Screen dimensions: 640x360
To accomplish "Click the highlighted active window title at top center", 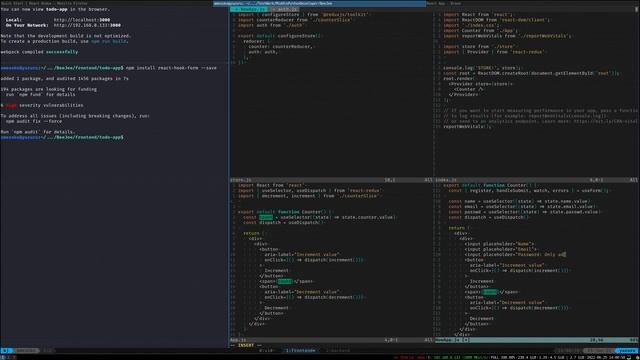I will [x=320, y=3].
